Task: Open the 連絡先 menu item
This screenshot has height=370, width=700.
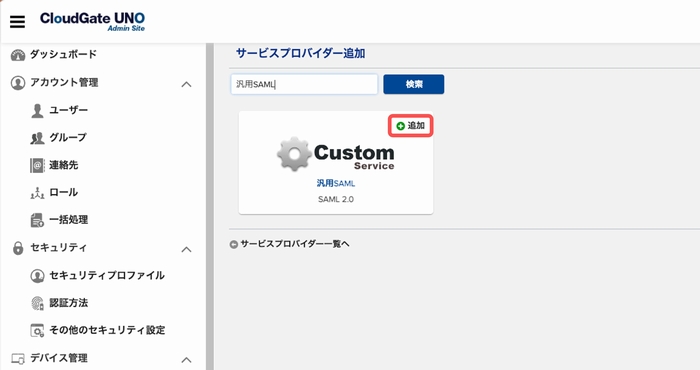Action: tap(63, 165)
